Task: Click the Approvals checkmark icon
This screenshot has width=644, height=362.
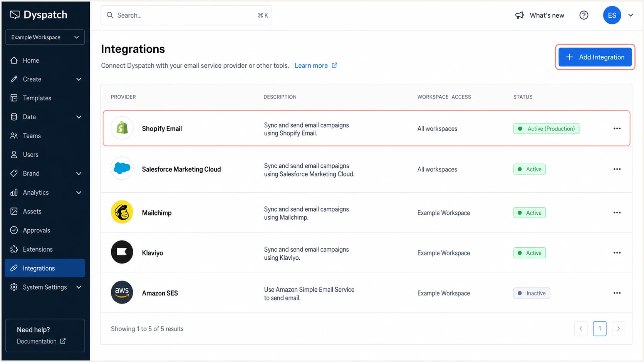Action: [x=14, y=230]
